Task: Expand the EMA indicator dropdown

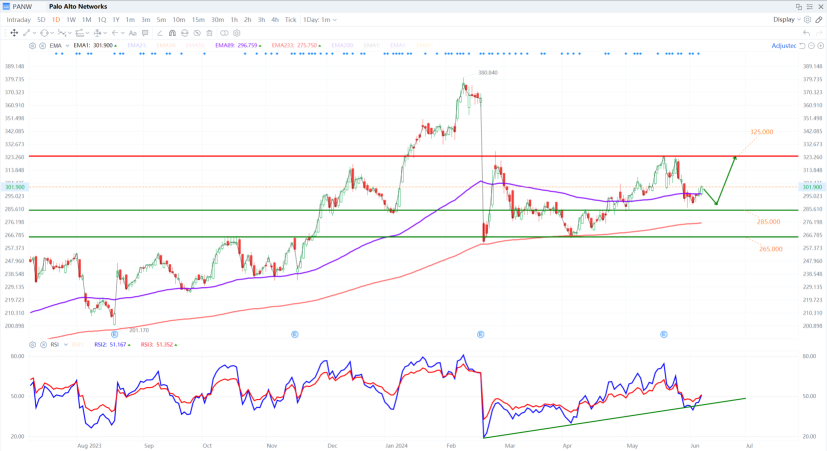Action: click(67, 45)
